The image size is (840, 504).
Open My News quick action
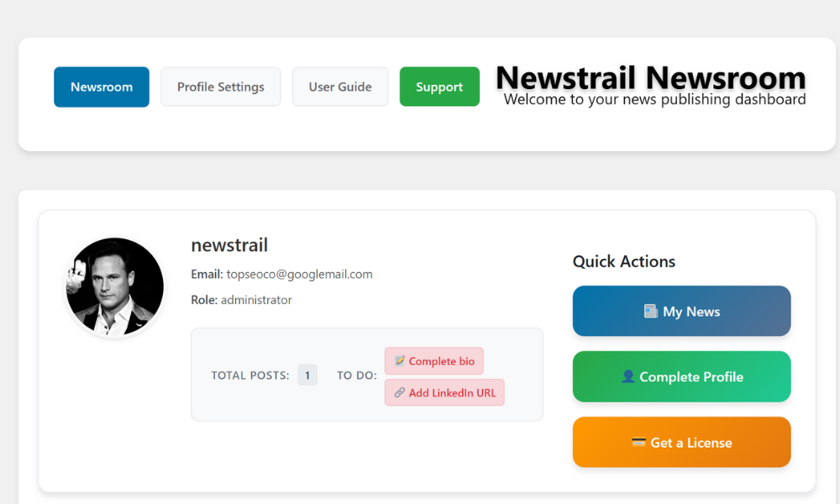pos(681,311)
